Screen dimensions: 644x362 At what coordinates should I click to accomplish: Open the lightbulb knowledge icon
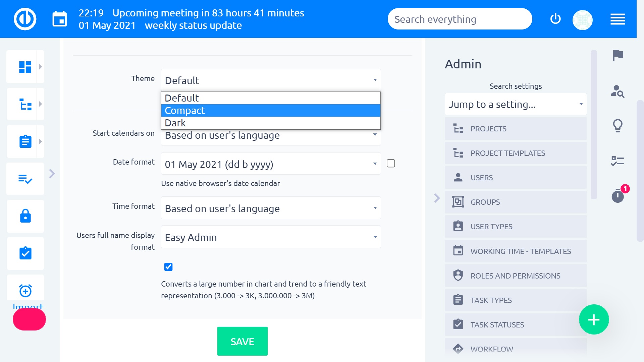(x=618, y=126)
